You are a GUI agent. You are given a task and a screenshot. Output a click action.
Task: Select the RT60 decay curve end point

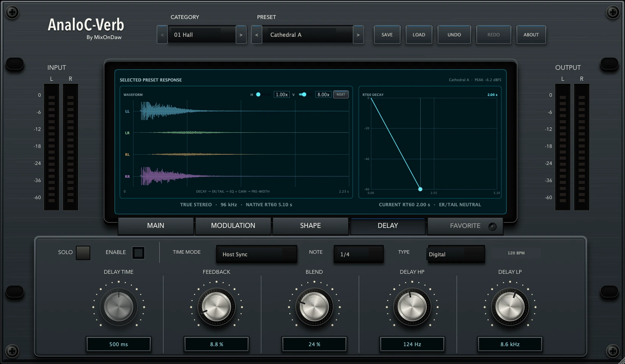pos(420,189)
